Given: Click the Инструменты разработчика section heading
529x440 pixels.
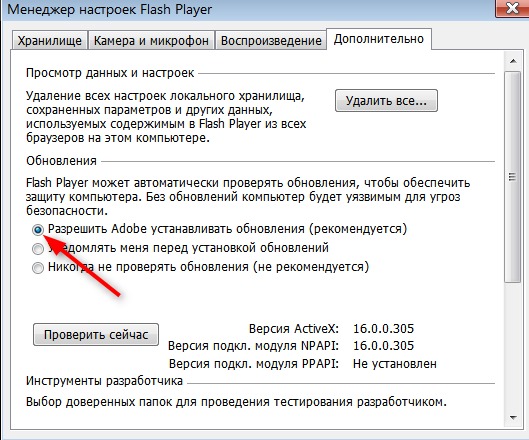Looking at the screenshot, I should [104, 381].
